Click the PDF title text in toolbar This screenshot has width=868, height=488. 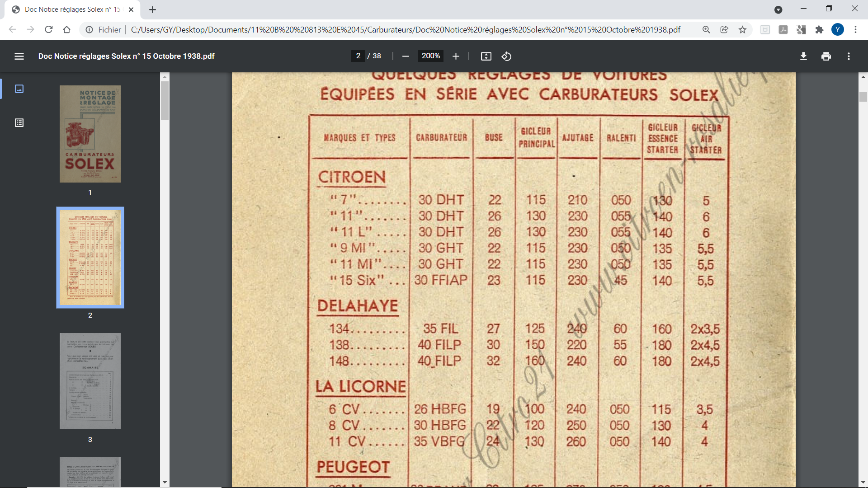(x=126, y=56)
